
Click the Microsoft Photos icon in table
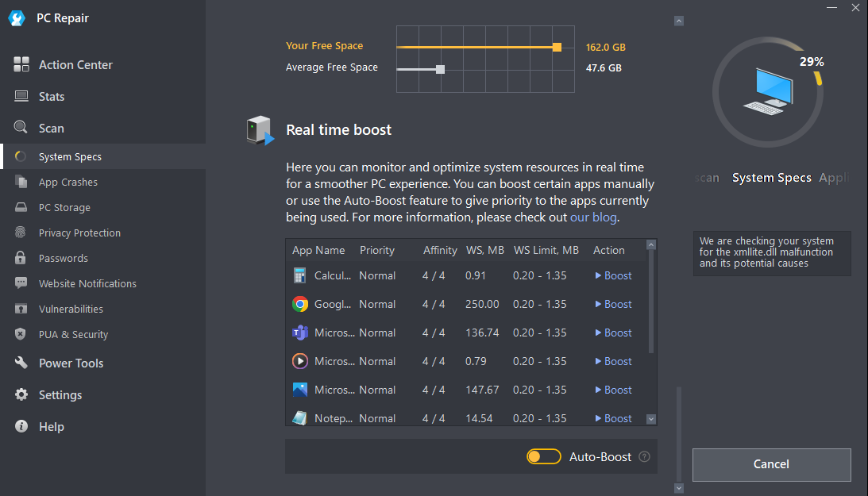pyautogui.click(x=300, y=390)
